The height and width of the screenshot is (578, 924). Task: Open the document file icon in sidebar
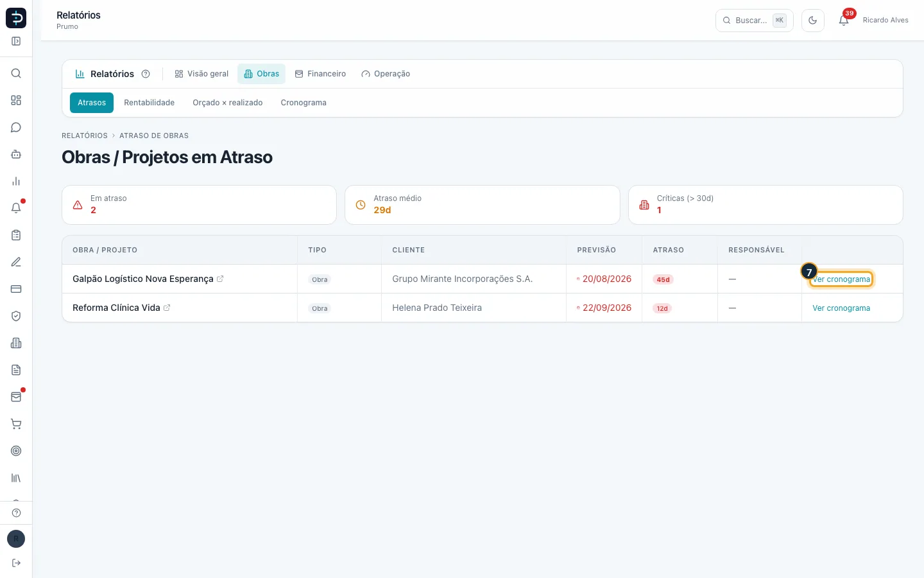tap(16, 370)
